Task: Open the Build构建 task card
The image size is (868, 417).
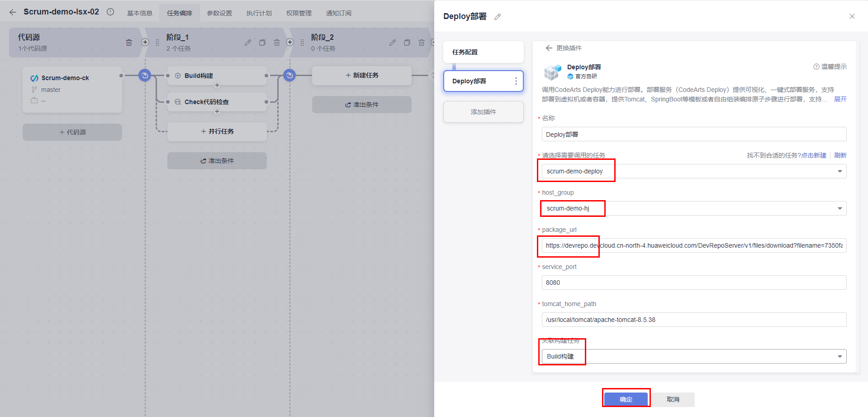Action: click(217, 76)
